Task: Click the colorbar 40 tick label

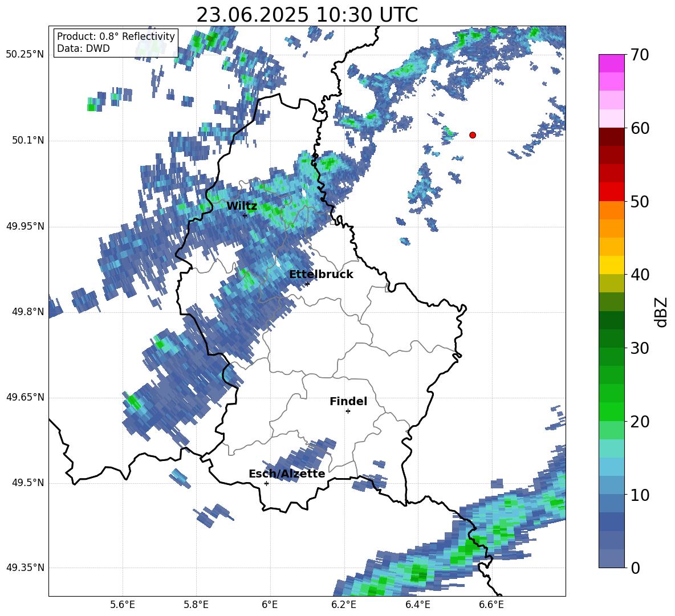Action: [x=640, y=275]
